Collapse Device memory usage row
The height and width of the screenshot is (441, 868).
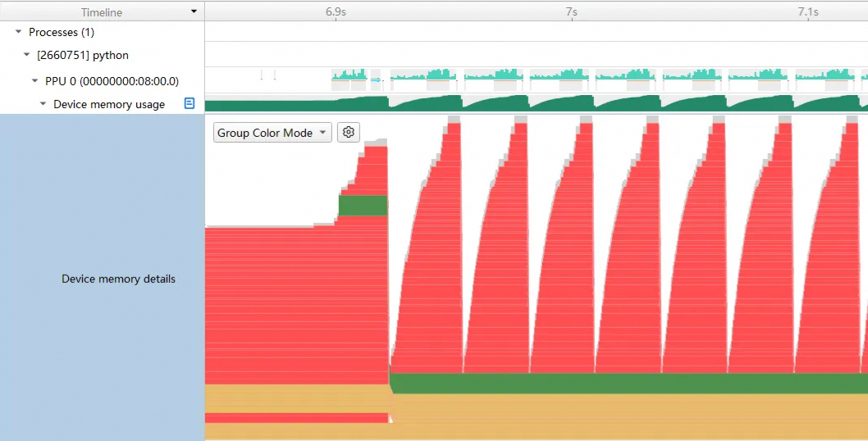tap(43, 103)
